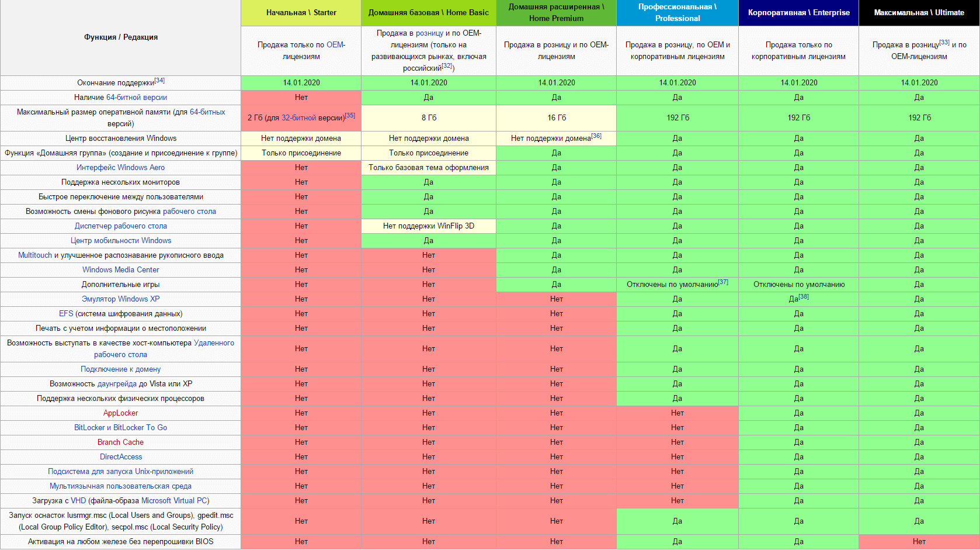This screenshot has width=980, height=550.
Task: Open the 'Диспетчер рабочего стола' link
Action: pyautogui.click(x=120, y=226)
